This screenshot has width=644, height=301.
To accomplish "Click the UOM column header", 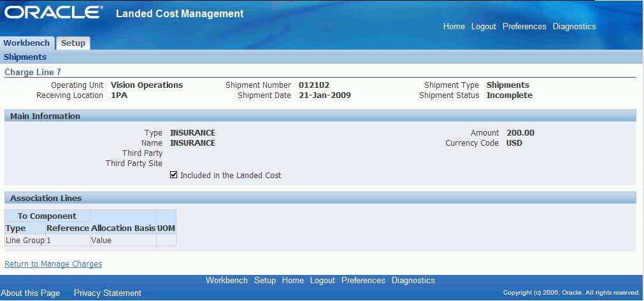I will [166, 228].
